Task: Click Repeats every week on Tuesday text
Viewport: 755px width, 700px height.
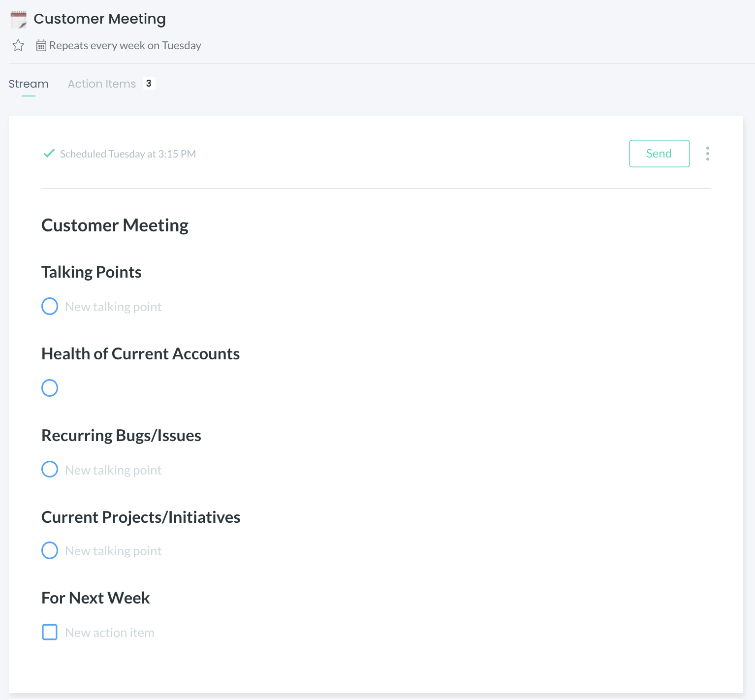Action: tap(125, 46)
